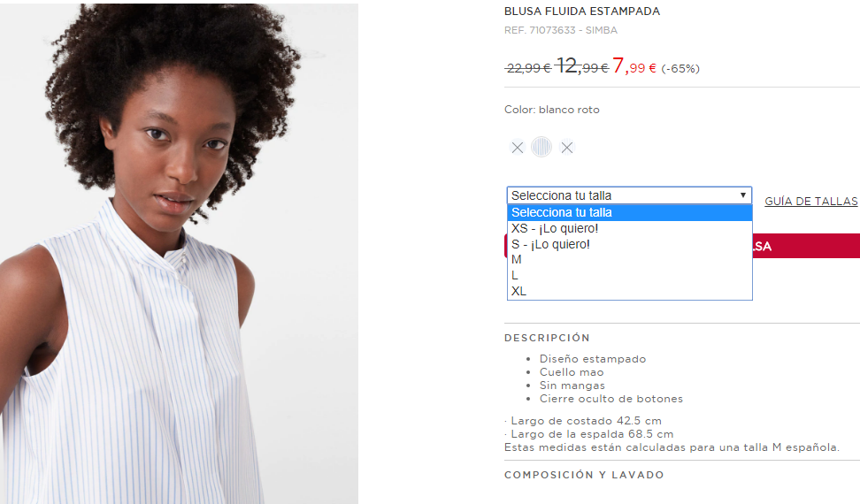
Task: Click the red add-to-bag button
Action: click(806, 246)
